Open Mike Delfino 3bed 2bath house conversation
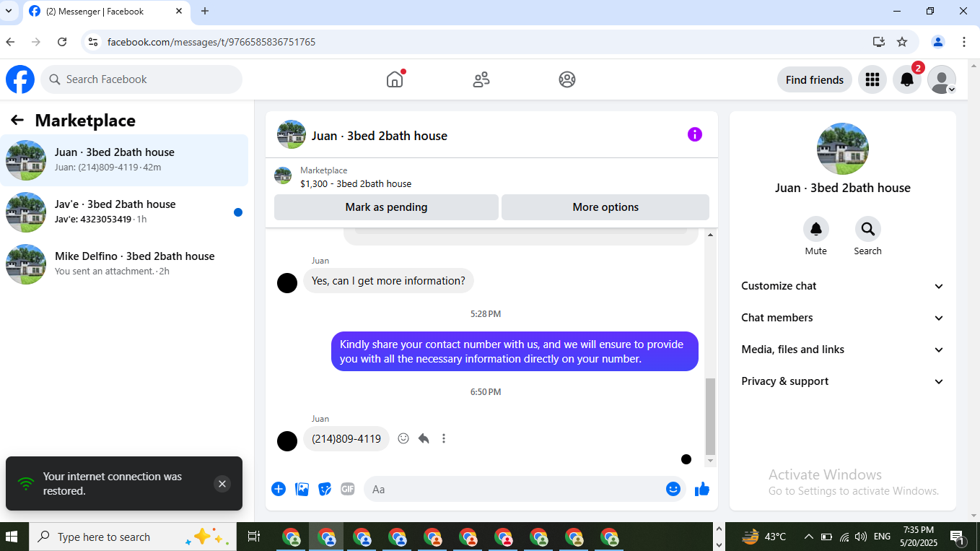Screen dimensions: 980x551 pos(124,264)
